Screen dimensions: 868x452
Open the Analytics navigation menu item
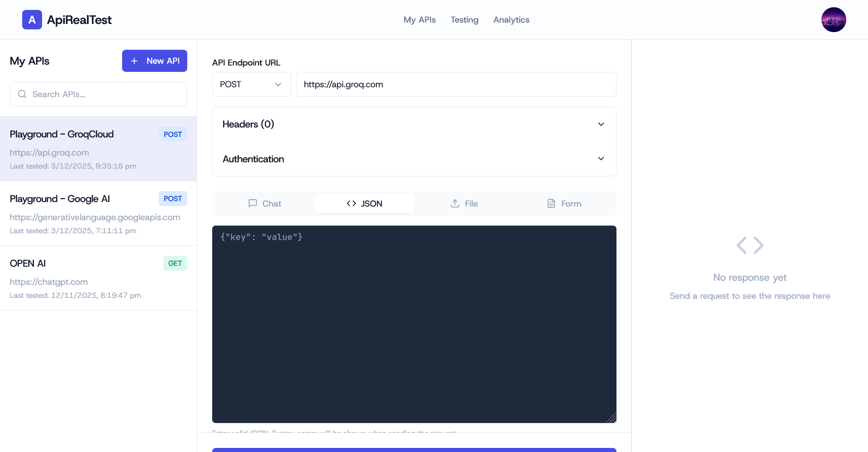[x=511, y=19]
